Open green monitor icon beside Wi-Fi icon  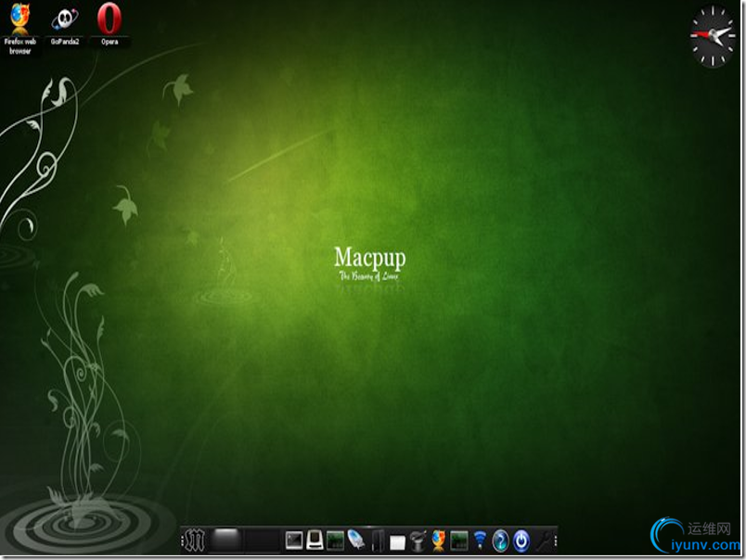(459, 541)
